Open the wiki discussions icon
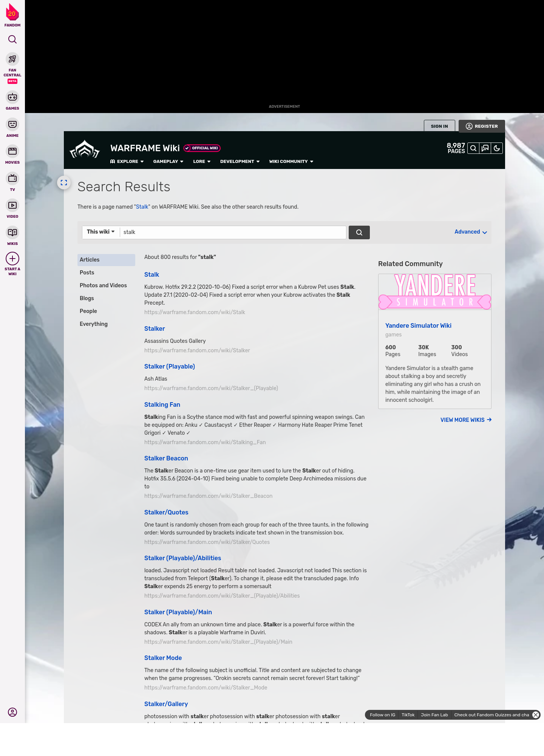The width and height of the screenshot is (544, 756). (485, 148)
